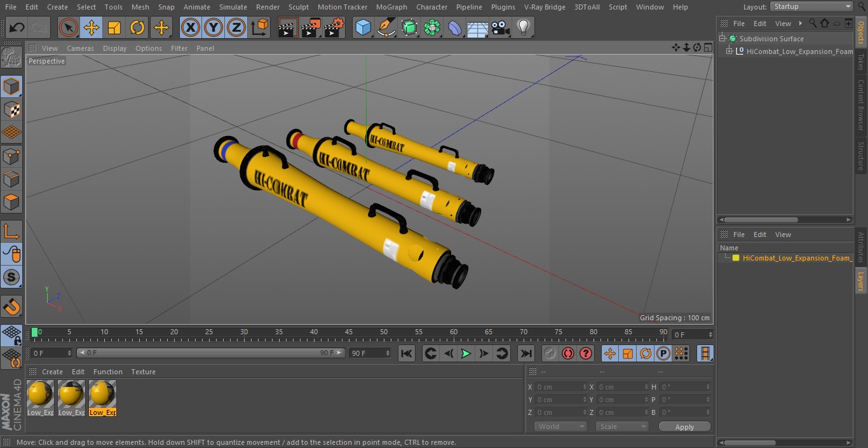868x448 pixels.
Task: Click the Objects manager horizontal scrollbar
Action: click(762, 220)
